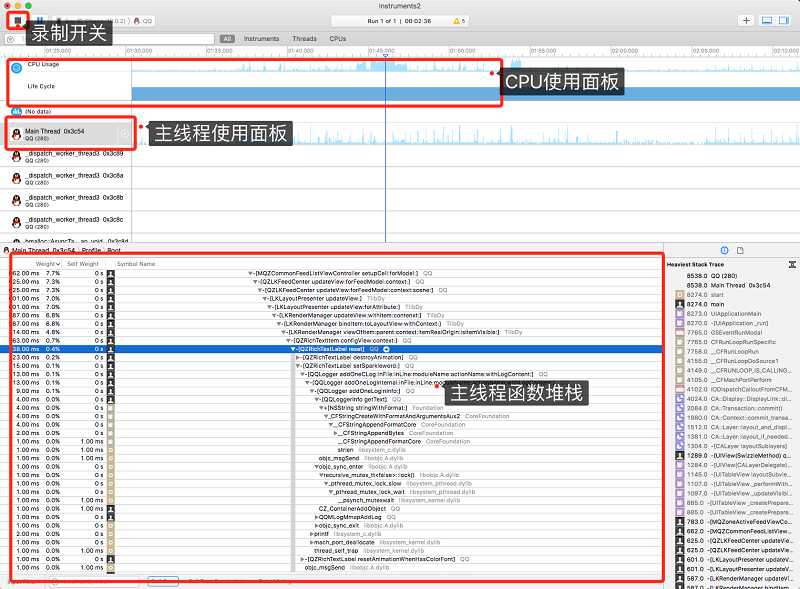
Task: Show the run info document inspector tab
Action: [x=740, y=250]
